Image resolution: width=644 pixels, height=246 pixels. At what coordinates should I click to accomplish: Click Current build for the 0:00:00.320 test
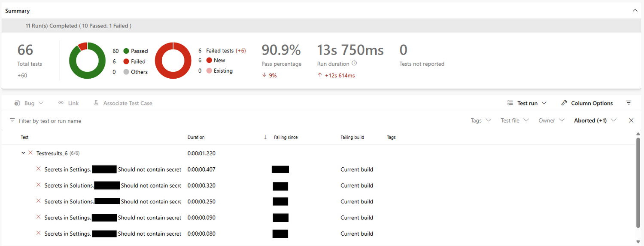pos(357,185)
